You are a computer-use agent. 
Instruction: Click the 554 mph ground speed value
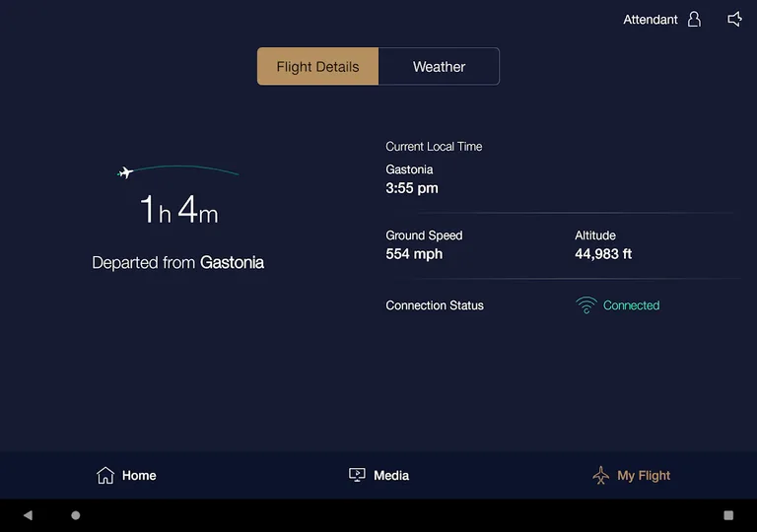pyautogui.click(x=414, y=254)
